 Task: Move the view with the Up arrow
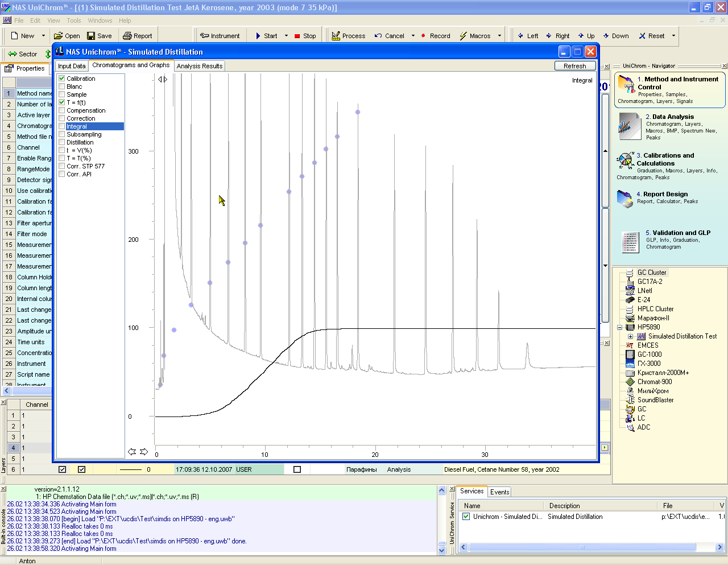pyautogui.click(x=581, y=36)
